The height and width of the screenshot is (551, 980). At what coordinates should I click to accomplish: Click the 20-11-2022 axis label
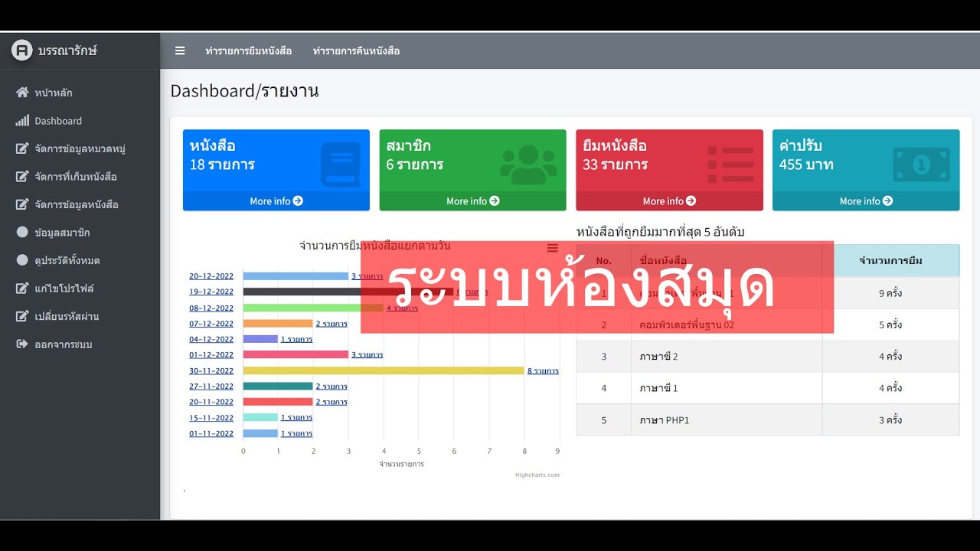[211, 402]
